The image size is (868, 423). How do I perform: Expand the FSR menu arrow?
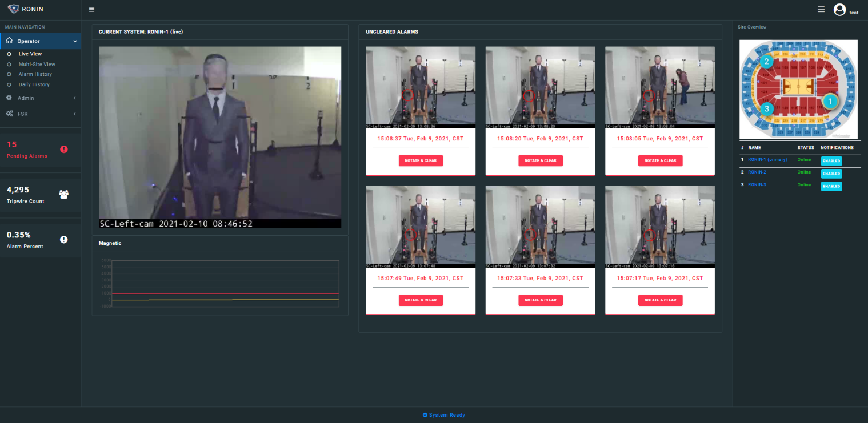click(75, 114)
